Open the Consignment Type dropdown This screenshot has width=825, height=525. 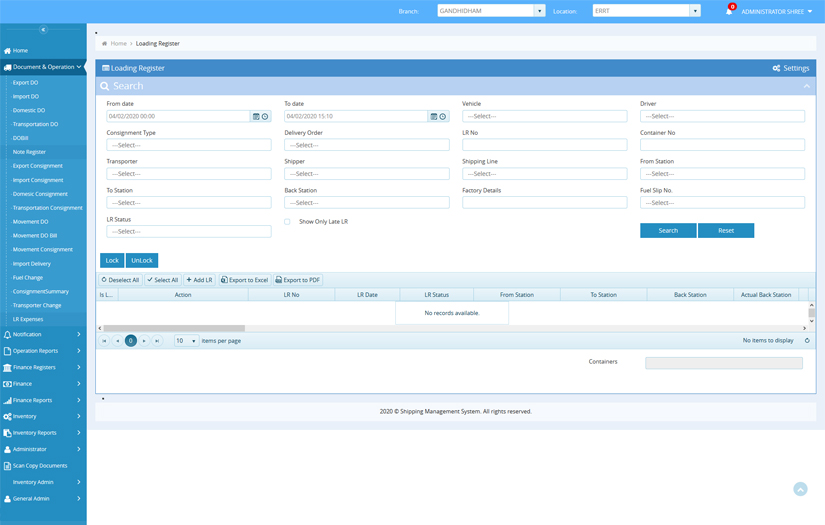click(x=189, y=145)
